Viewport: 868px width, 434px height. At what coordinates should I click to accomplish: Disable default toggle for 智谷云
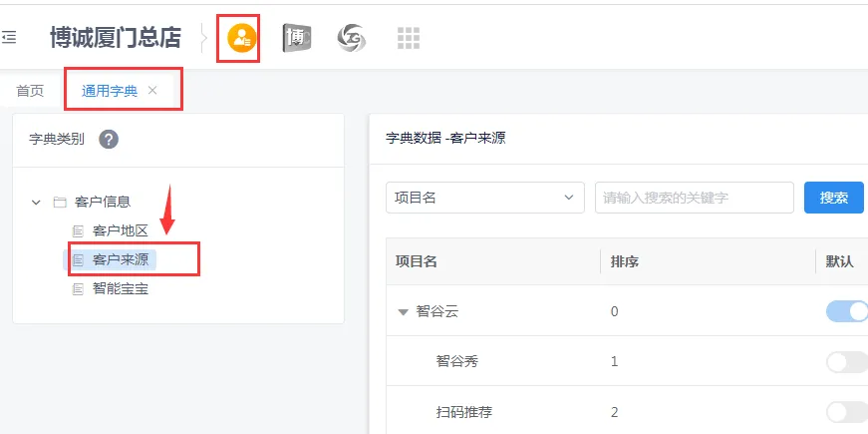point(846,311)
